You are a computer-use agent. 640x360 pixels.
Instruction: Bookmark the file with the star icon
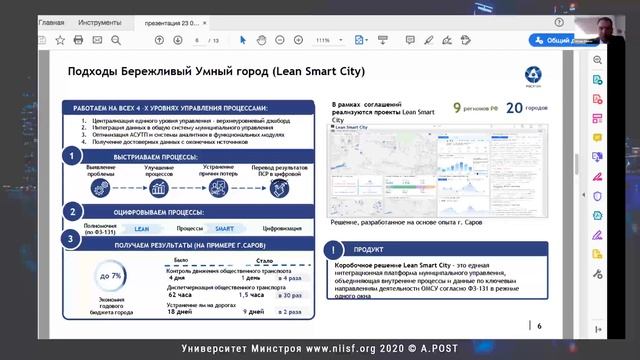pos(60,40)
